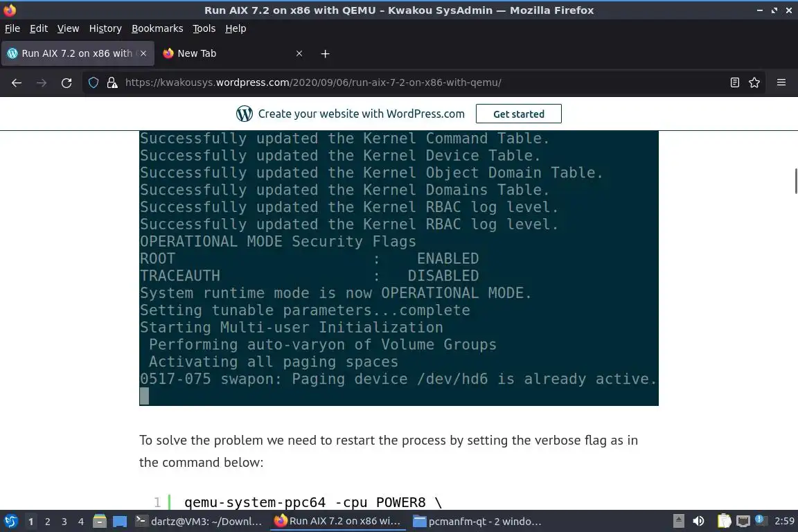Bookmark this page with the star
The image size is (798, 532).
click(x=754, y=82)
